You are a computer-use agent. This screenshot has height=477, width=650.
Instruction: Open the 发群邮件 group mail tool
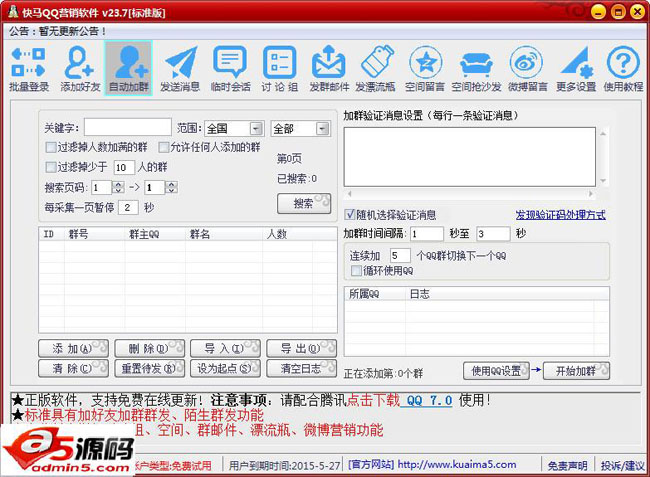[329, 69]
